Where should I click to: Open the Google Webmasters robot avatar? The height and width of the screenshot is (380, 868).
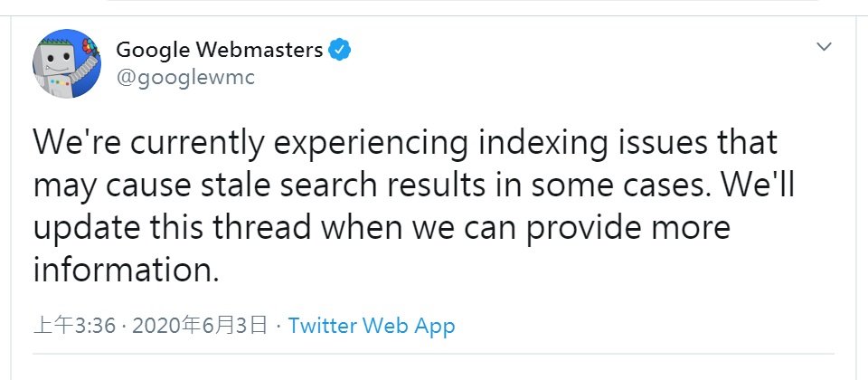[67, 63]
